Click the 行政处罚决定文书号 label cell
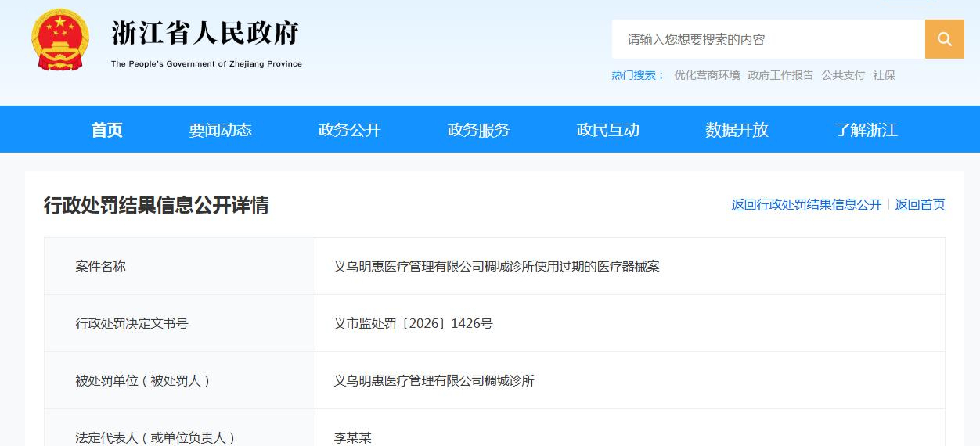Image resolution: width=980 pixels, height=446 pixels. [179, 323]
